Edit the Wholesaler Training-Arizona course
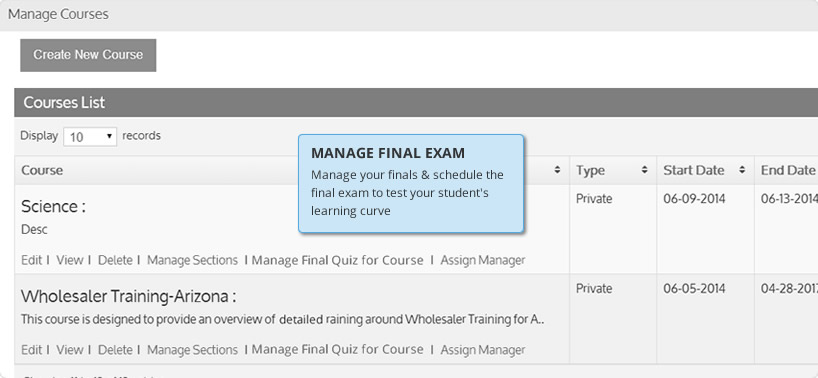This screenshot has height=378, width=818. [31, 349]
